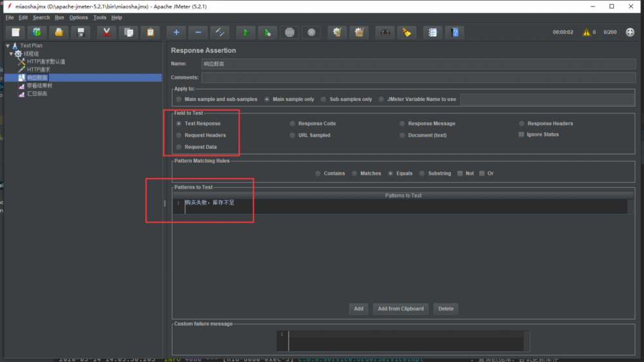
Task: Click the Open file folder icon
Action: [59, 32]
